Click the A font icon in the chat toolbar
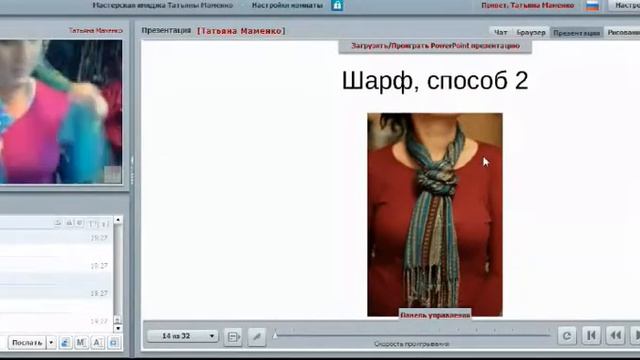The width and height of the screenshot is (640, 360). tap(98, 342)
